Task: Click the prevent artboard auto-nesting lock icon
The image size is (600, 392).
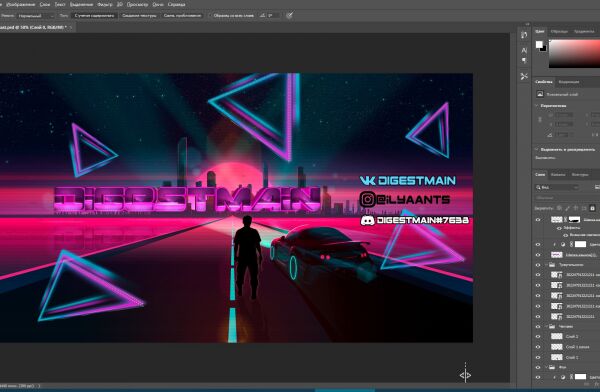Action: (584, 208)
